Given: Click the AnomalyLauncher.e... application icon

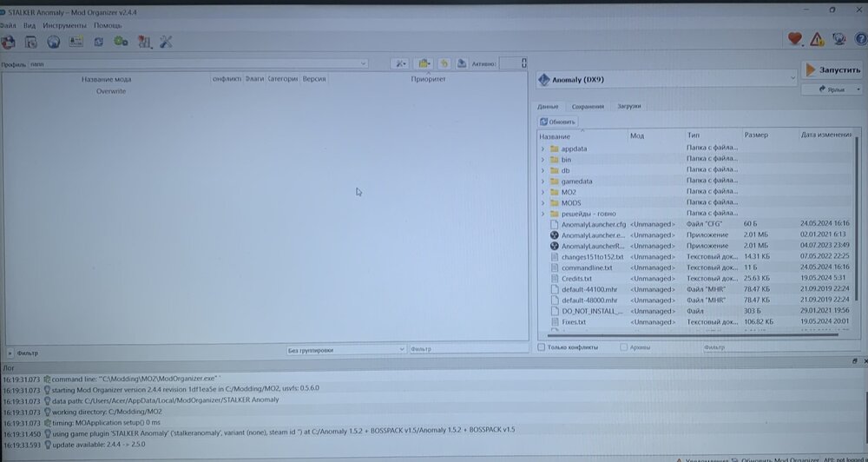Looking at the screenshot, I should point(554,235).
